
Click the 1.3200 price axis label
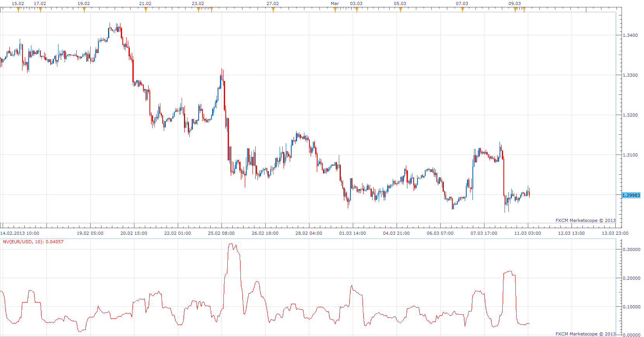630,115
